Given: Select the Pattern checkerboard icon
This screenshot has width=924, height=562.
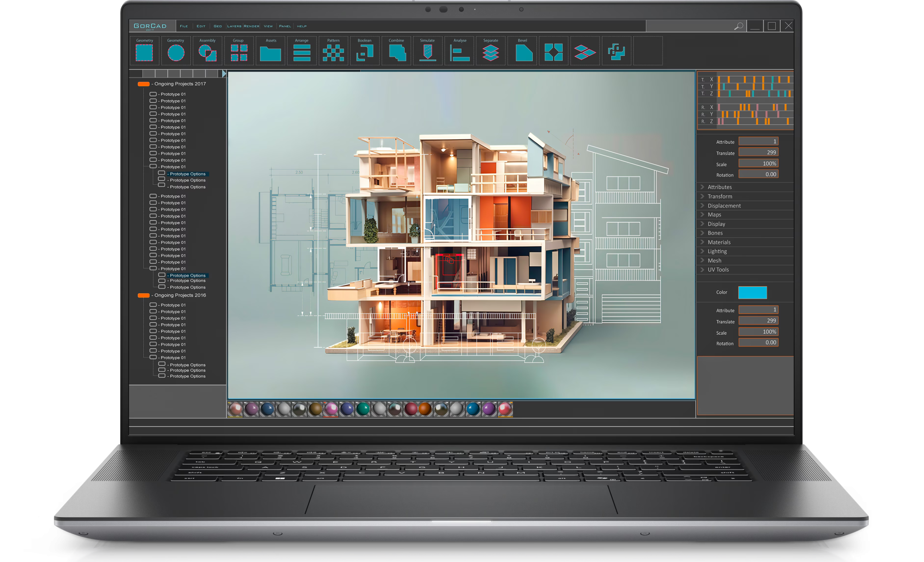Looking at the screenshot, I should click(x=333, y=53).
